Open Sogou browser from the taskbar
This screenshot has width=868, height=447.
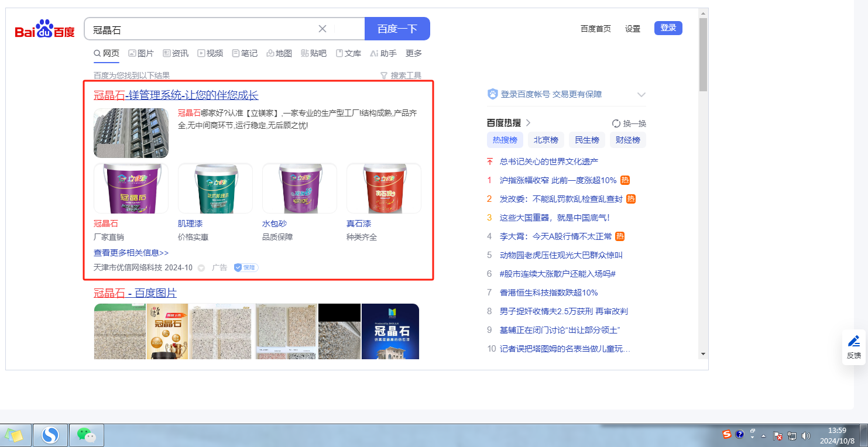point(51,435)
